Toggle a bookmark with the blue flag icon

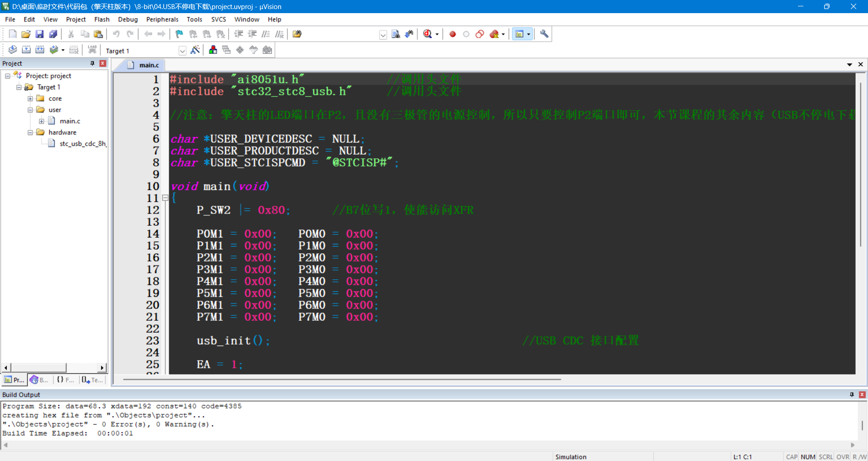point(179,34)
